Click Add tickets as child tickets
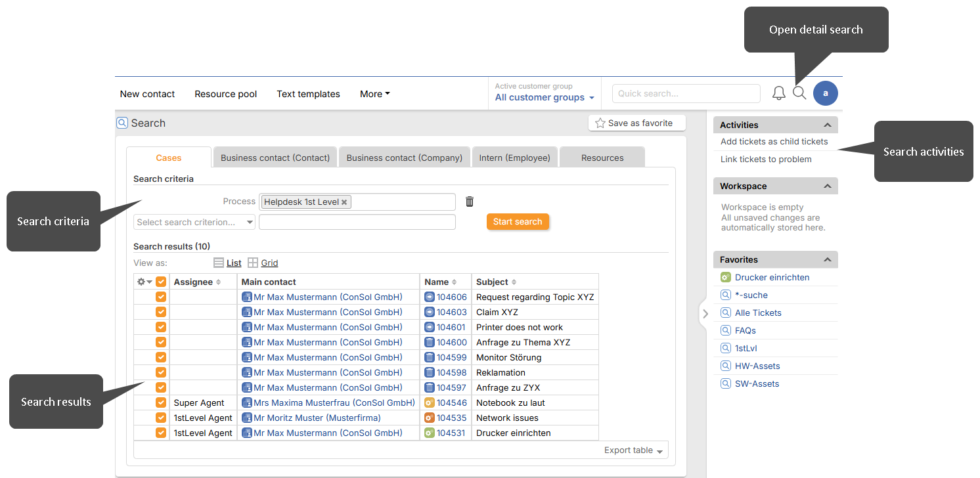 [774, 141]
